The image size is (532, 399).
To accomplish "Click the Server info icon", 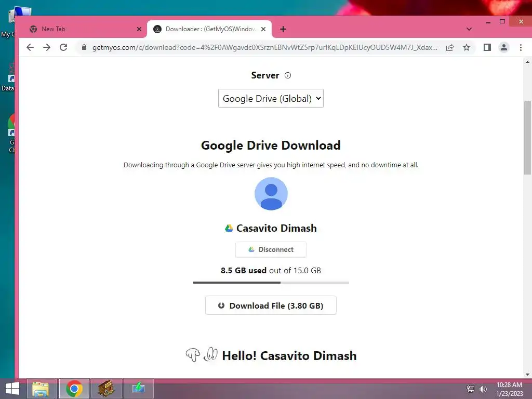I will [x=288, y=75].
